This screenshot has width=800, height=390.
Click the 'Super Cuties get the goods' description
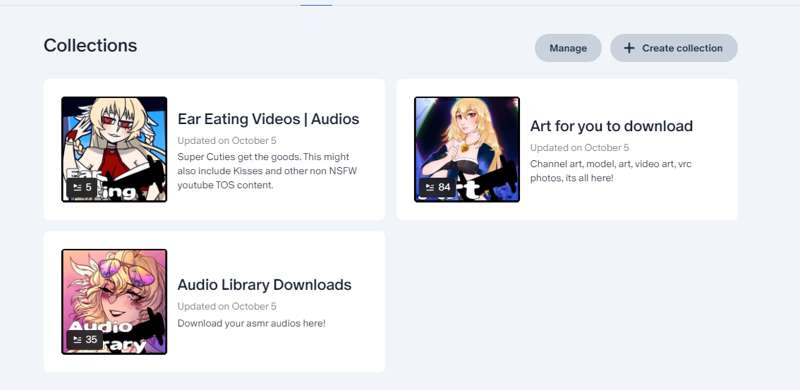click(x=267, y=171)
